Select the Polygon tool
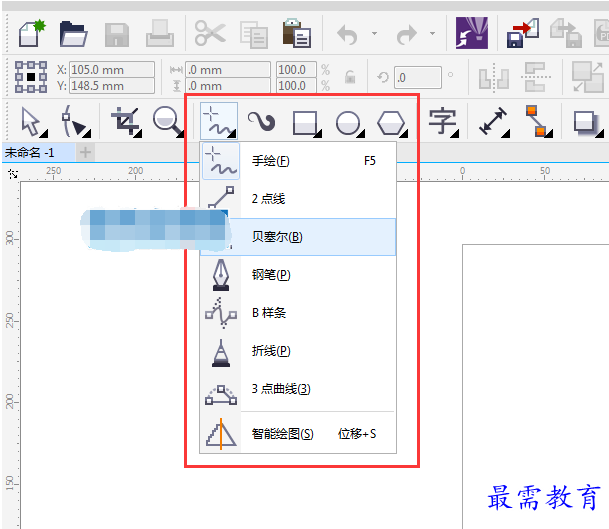 click(392, 124)
